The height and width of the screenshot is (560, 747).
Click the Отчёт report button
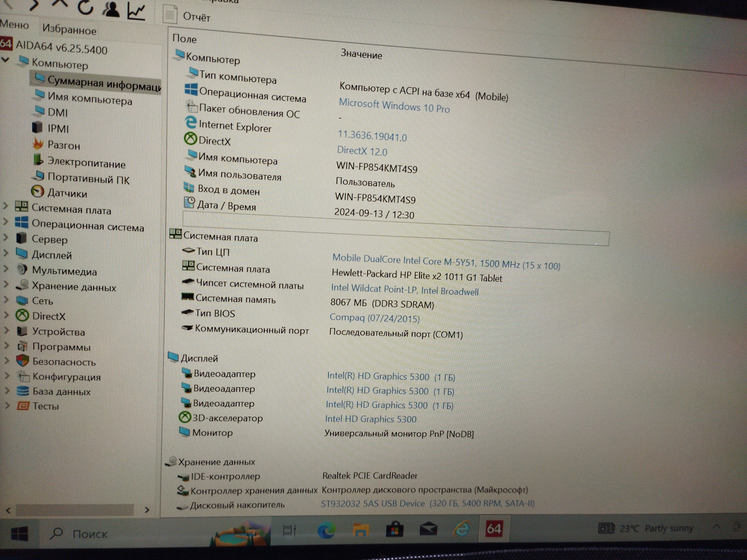(x=187, y=16)
